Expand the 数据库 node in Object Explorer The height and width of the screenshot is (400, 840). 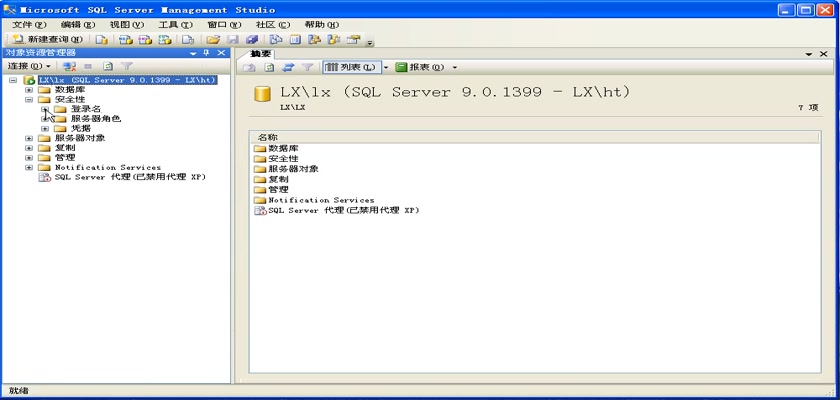pyautogui.click(x=29, y=90)
